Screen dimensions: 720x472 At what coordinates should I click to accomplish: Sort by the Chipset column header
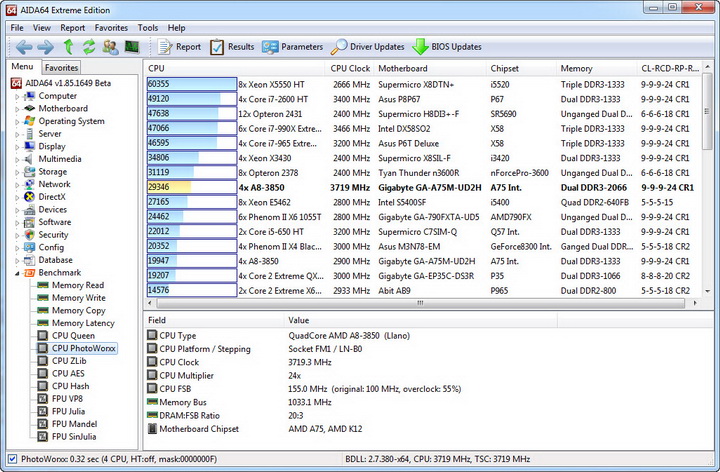(522, 68)
